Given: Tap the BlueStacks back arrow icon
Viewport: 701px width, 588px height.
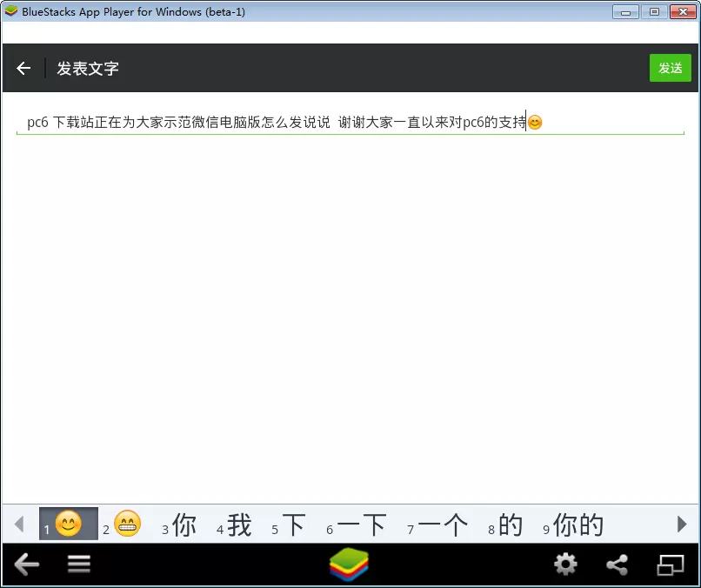Looking at the screenshot, I should (27, 565).
